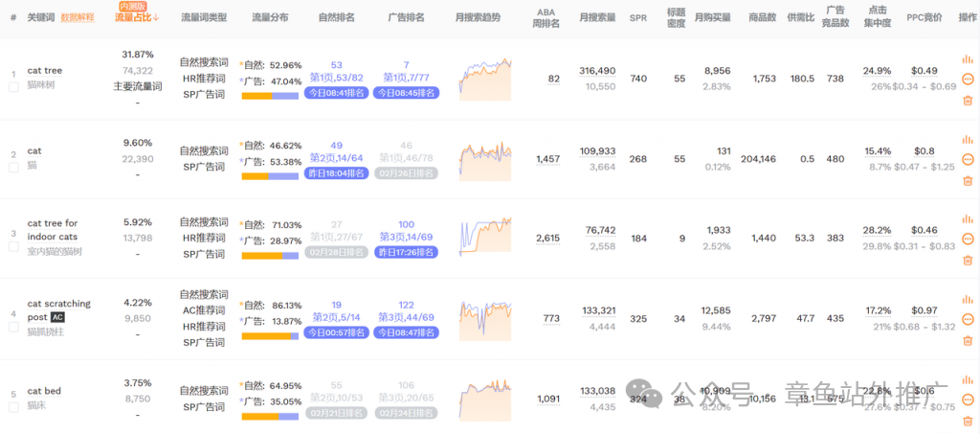
Task: Delete the cat keyword row
Action: click(968, 180)
